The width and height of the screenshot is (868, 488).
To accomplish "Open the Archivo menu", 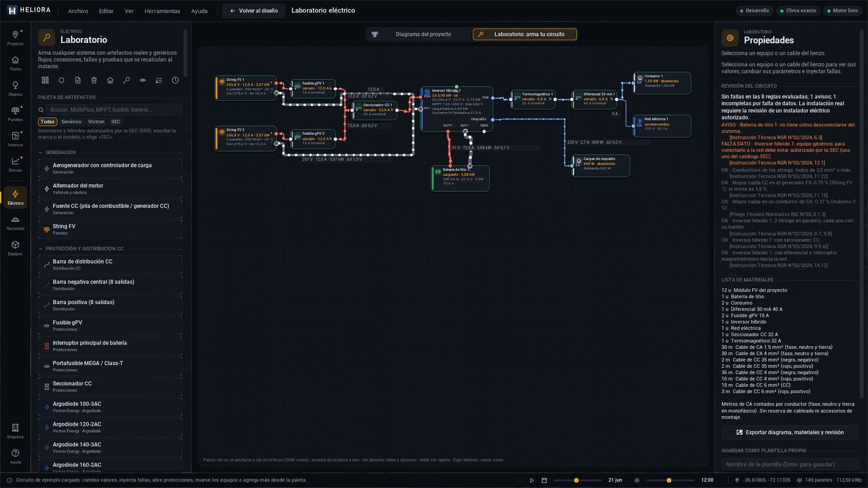I will click(x=78, y=11).
